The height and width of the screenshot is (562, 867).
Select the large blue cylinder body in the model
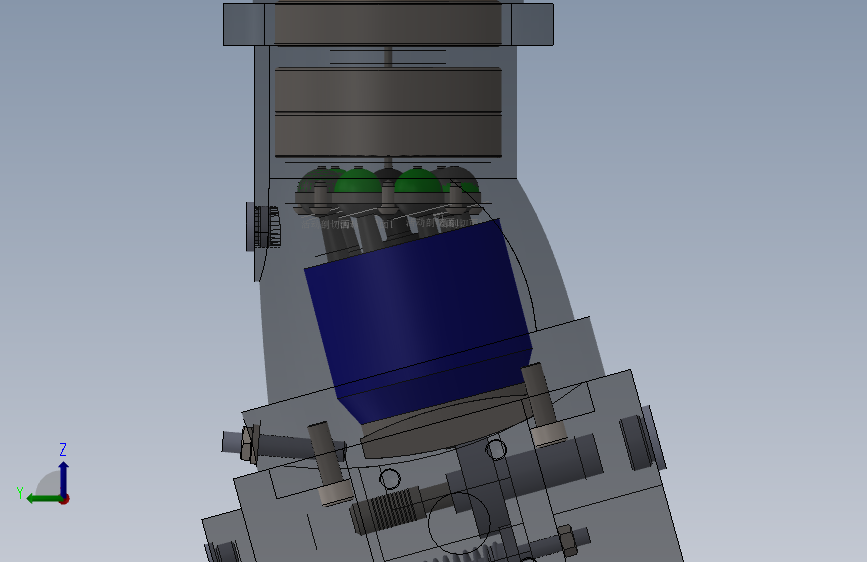click(419, 321)
